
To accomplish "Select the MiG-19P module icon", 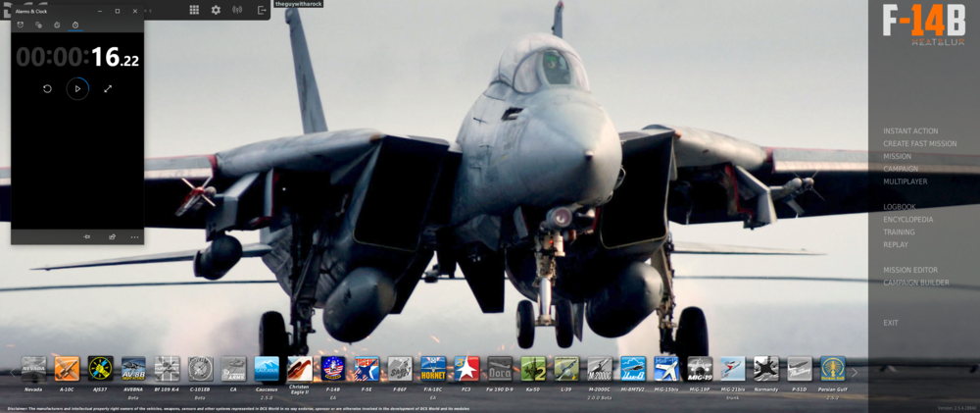I will (x=700, y=369).
